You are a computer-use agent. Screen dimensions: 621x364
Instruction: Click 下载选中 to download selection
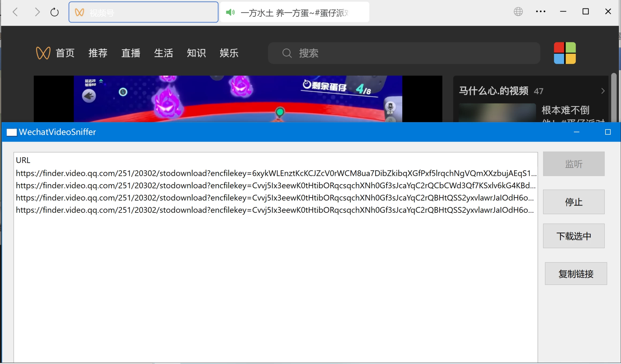point(574,236)
